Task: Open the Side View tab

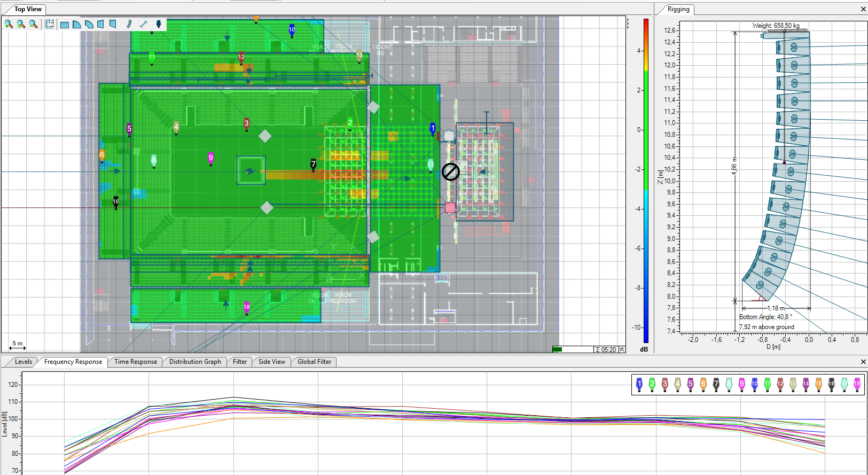Action: (271, 362)
